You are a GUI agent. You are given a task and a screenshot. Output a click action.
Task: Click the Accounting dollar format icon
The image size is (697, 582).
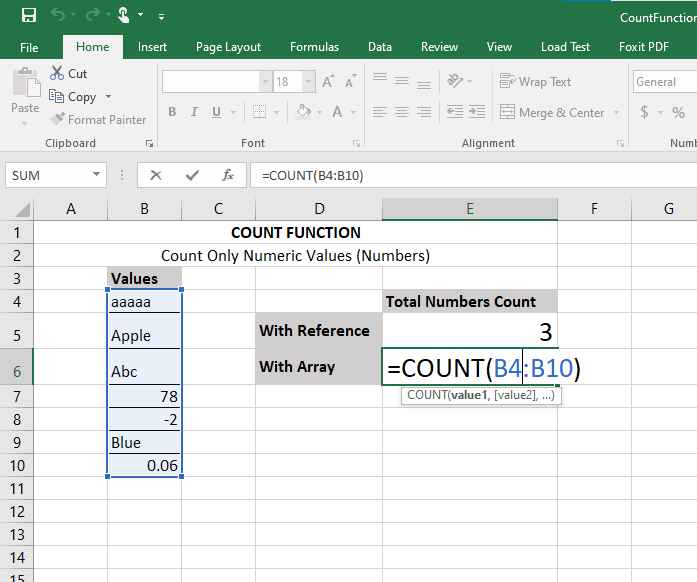(644, 112)
